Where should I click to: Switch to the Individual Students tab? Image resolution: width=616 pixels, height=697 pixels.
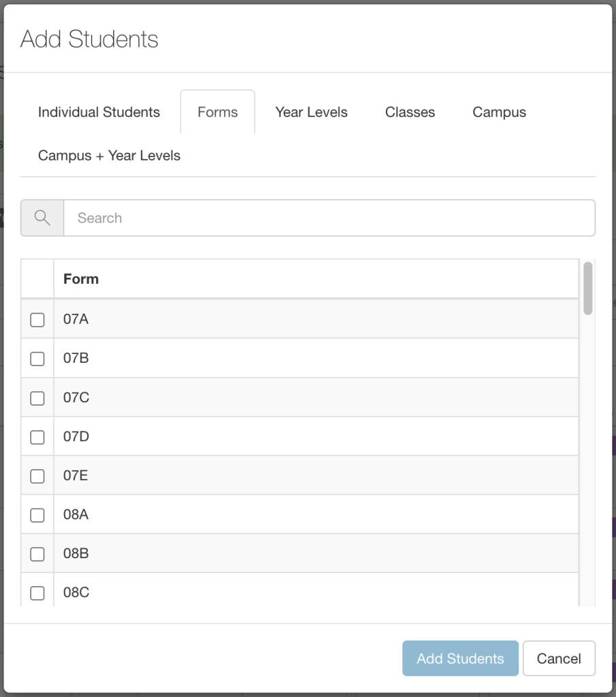tap(99, 112)
